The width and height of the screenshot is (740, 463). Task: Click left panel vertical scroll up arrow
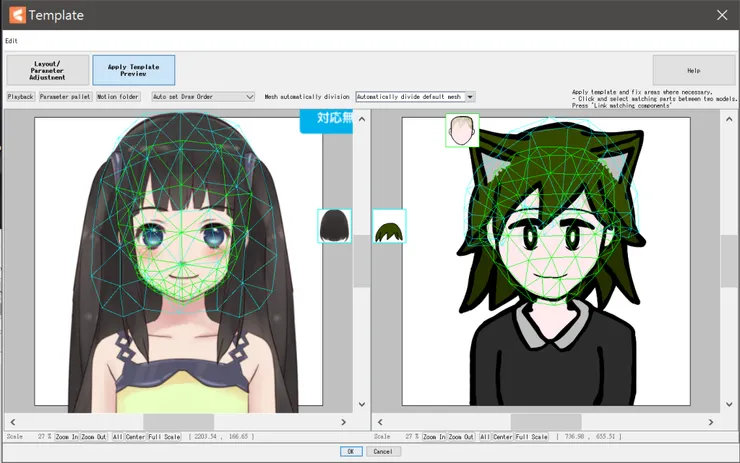click(x=362, y=119)
